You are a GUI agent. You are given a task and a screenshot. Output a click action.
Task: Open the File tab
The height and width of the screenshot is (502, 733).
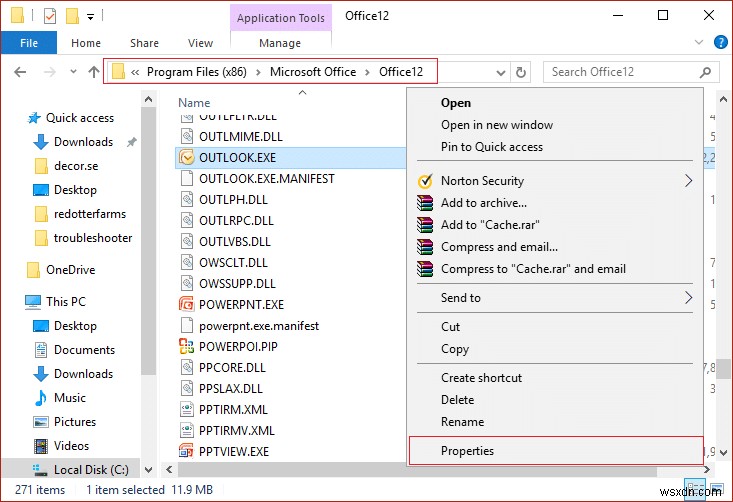click(x=29, y=43)
